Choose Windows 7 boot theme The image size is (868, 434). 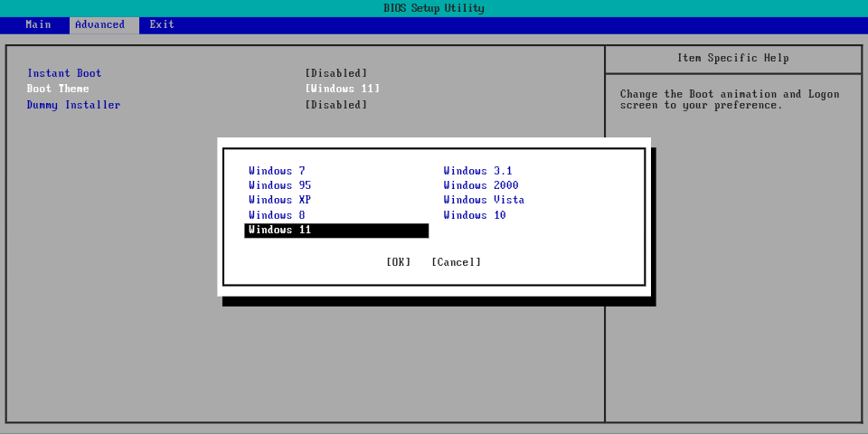pyautogui.click(x=277, y=171)
